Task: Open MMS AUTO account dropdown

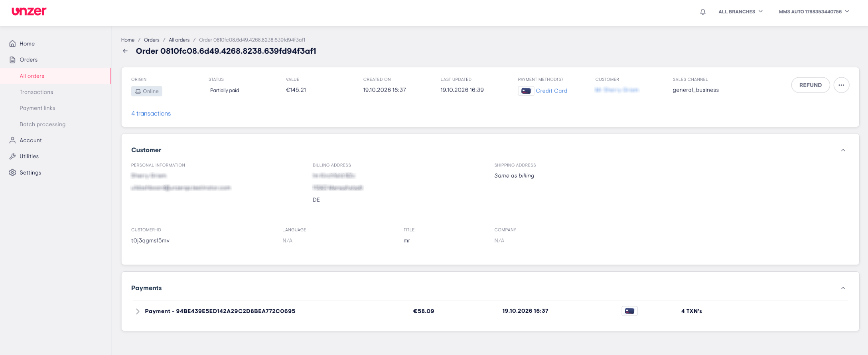Action: (x=814, y=12)
